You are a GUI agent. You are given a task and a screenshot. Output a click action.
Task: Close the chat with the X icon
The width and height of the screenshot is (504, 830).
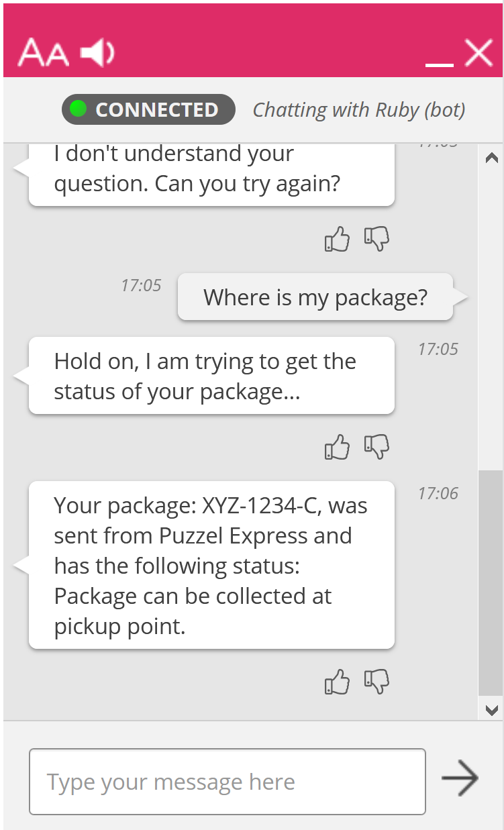point(478,52)
